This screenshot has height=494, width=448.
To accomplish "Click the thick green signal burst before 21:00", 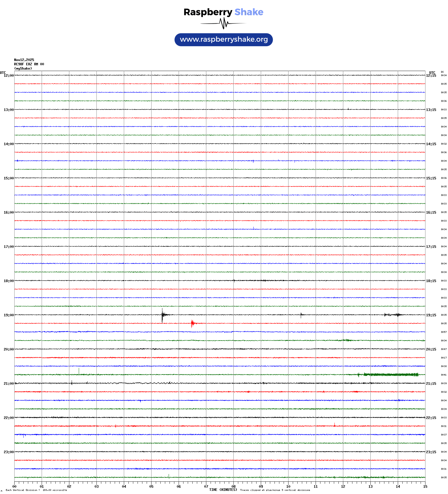I will 390,374.
